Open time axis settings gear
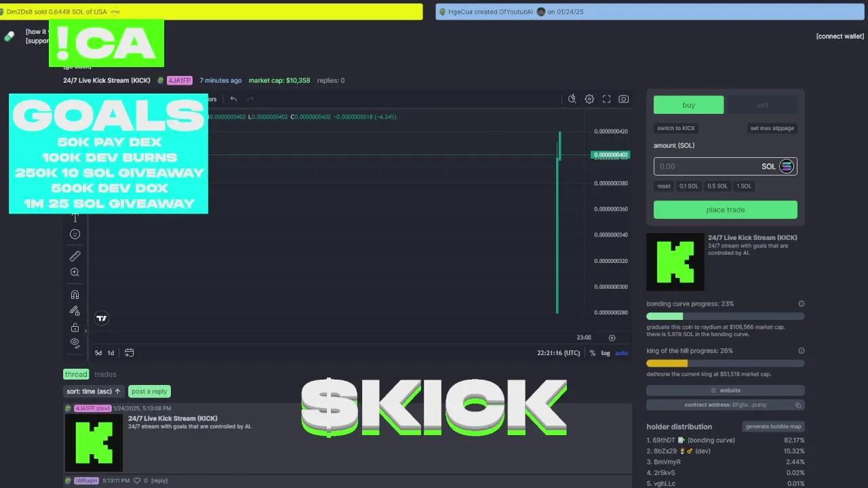Screen dimensions: 868x488 click(x=612, y=338)
